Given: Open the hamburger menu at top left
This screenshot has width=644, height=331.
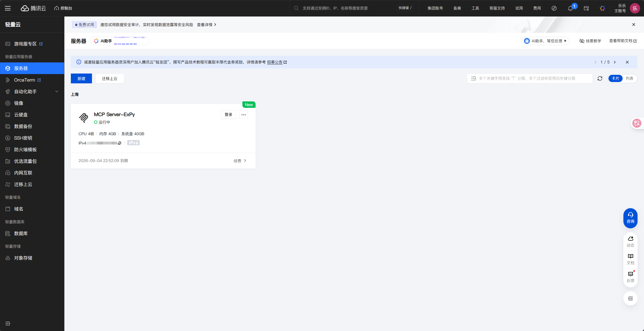Looking at the screenshot, I should pyautogui.click(x=8, y=8).
